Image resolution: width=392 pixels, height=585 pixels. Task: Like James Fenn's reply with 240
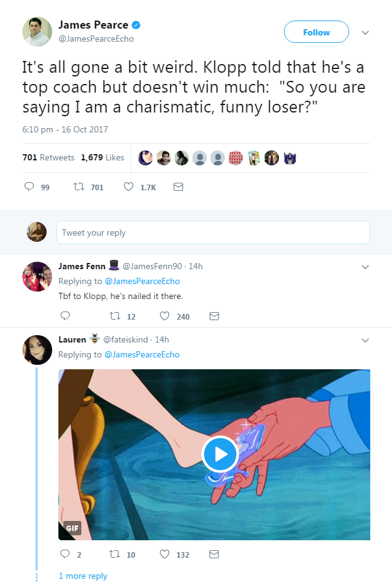(165, 316)
